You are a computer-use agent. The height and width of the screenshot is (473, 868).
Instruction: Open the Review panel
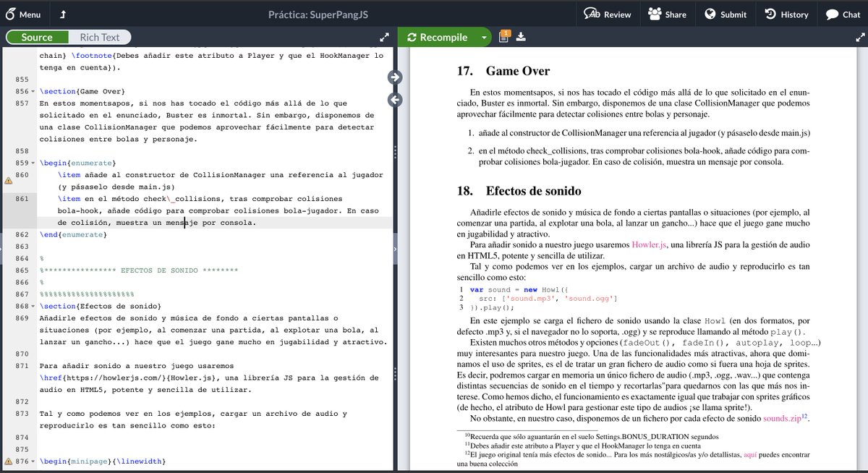pyautogui.click(x=607, y=14)
